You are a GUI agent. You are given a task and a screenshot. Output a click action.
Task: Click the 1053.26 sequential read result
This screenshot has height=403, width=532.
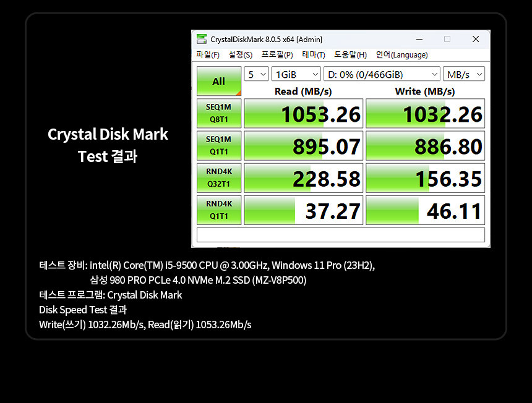click(x=302, y=114)
